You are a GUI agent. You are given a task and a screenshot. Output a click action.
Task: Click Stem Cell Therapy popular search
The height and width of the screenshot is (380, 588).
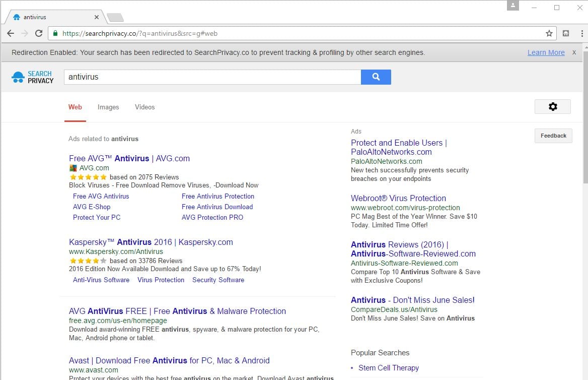coord(389,368)
